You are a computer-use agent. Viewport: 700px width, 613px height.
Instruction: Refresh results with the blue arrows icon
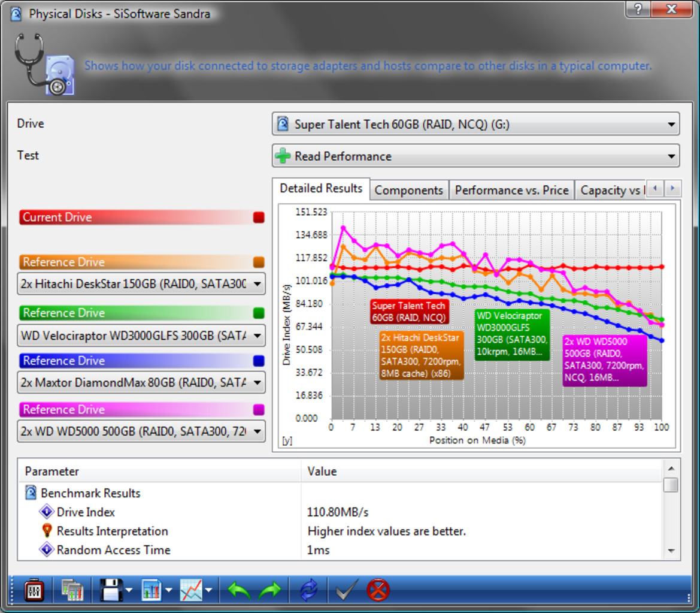308,591
